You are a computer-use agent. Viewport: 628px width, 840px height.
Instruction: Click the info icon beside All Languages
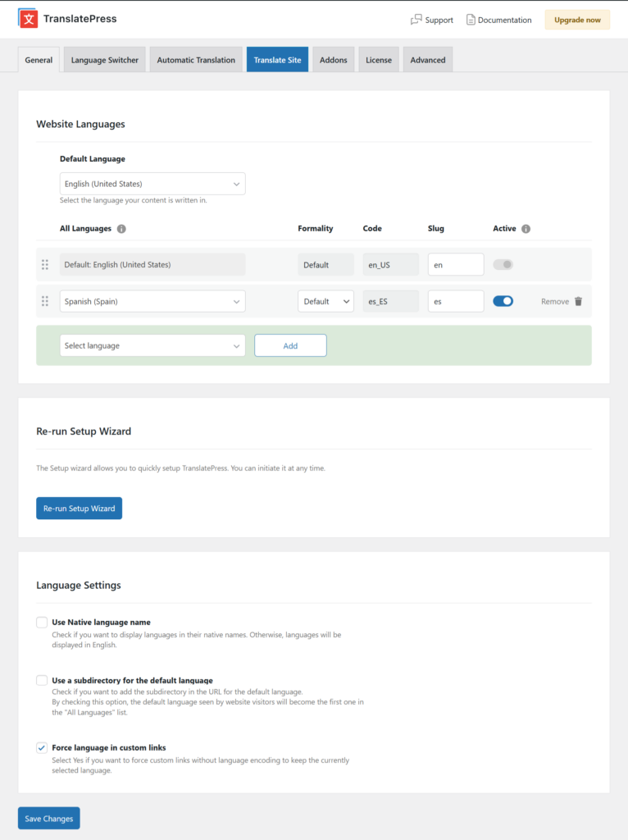pyautogui.click(x=121, y=229)
